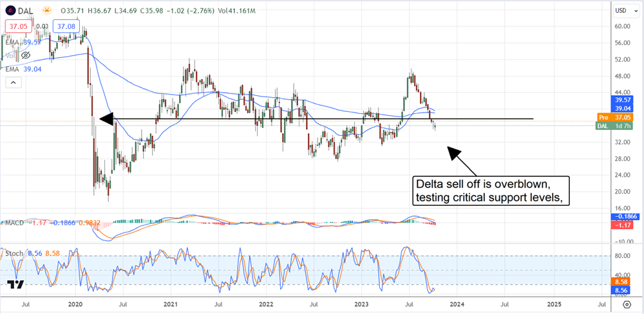This screenshot has height=314, width=644.
Task: Click the 40.00 Stoch scale label
Action: pos(623,275)
